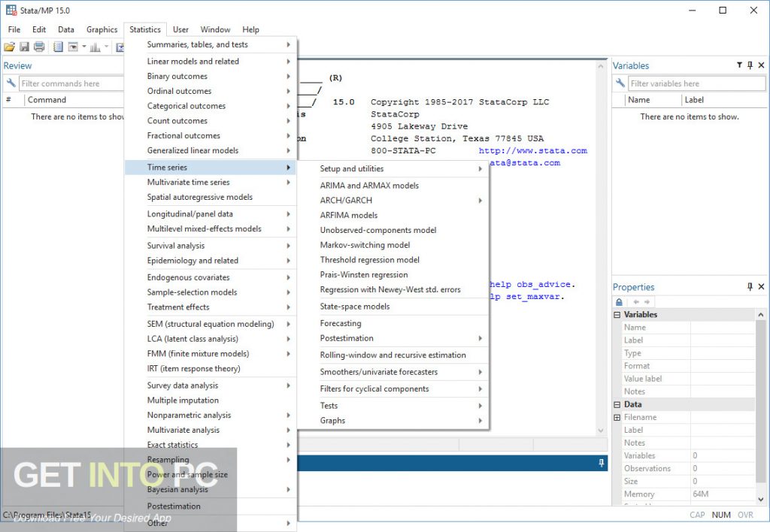Open Survival analysis submenu

coord(211,246)
